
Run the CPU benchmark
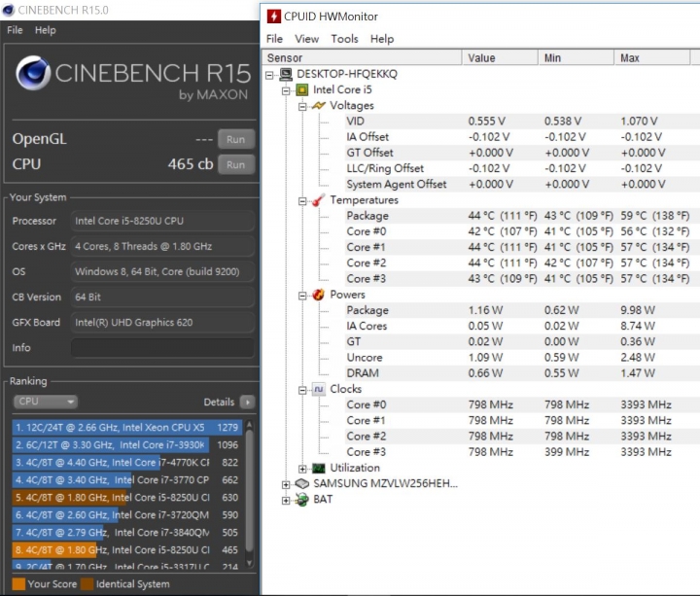tap(236, 164)
